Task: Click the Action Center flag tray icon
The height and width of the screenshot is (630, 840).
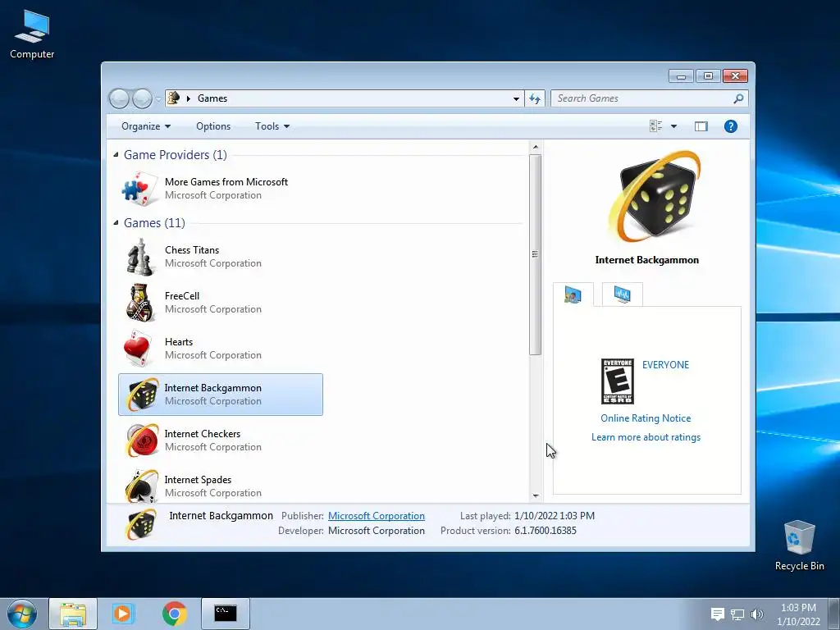Action: coord(717,614)
